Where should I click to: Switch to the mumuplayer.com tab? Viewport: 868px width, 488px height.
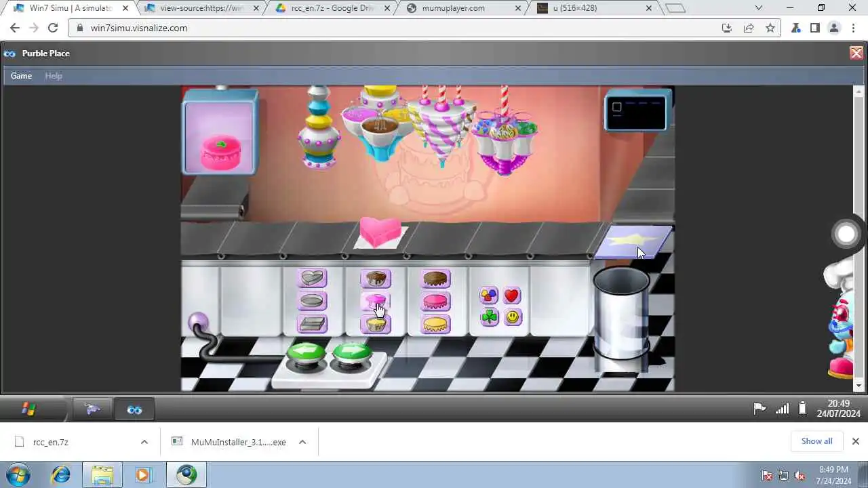click(462, 8)
